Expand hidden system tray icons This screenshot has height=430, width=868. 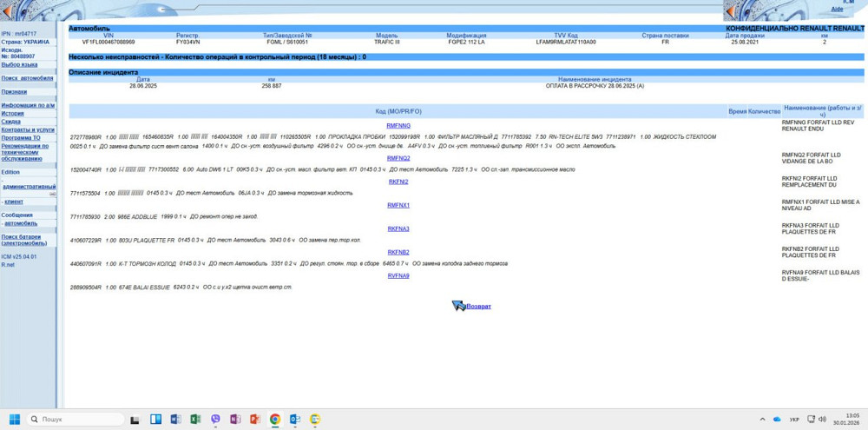click(761, 420)
